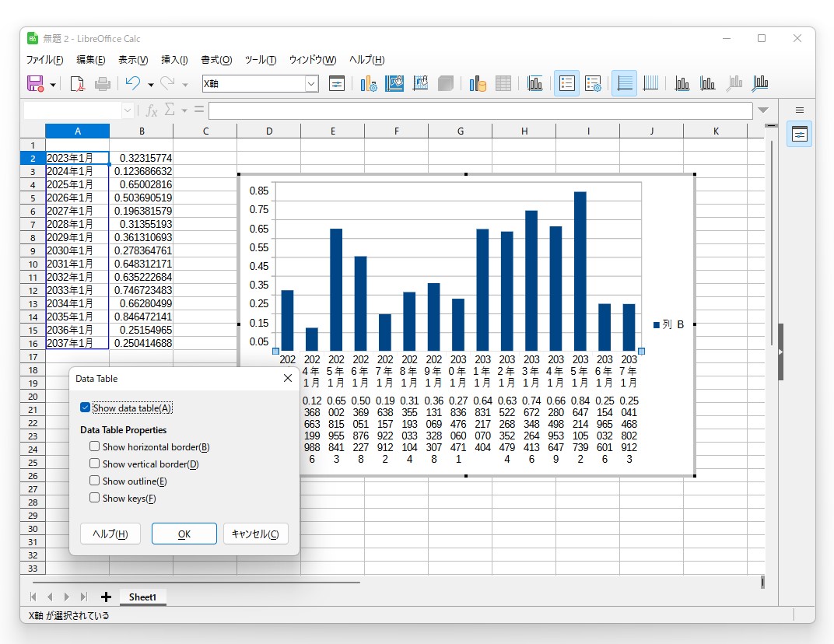834x644 pixels.
Task: Expand the Redo history dropdown arrow
Action: 185,84
